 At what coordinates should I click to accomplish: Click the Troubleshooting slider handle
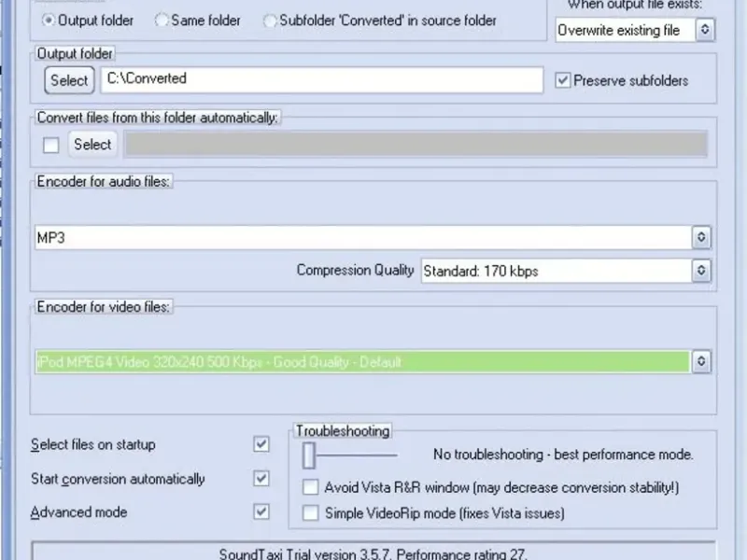click(x=309, y=455)
